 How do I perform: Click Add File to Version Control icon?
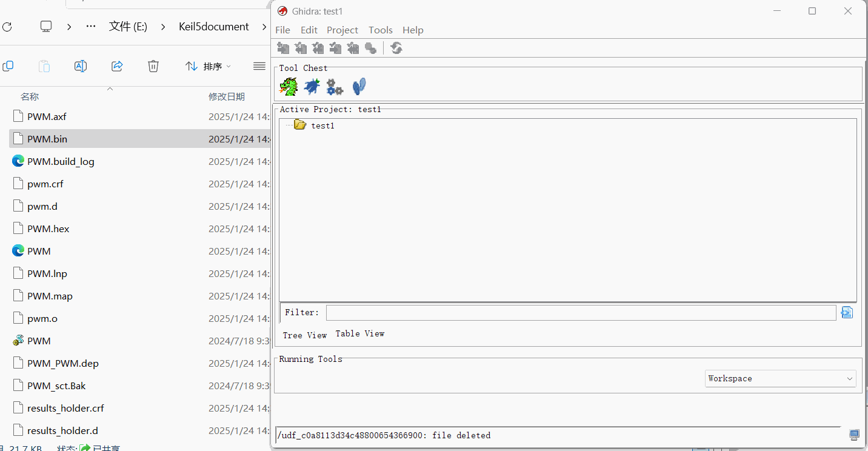click(283, 48)
